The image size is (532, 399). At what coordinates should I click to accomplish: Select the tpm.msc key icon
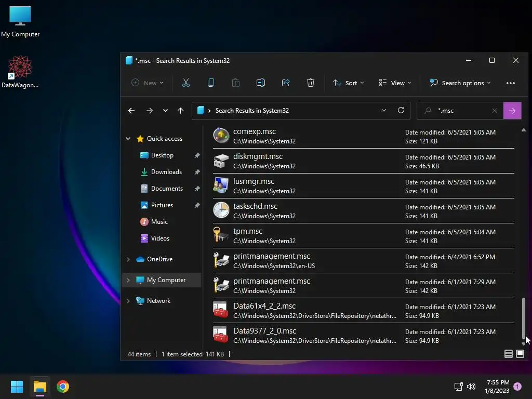tap(221, 235)
